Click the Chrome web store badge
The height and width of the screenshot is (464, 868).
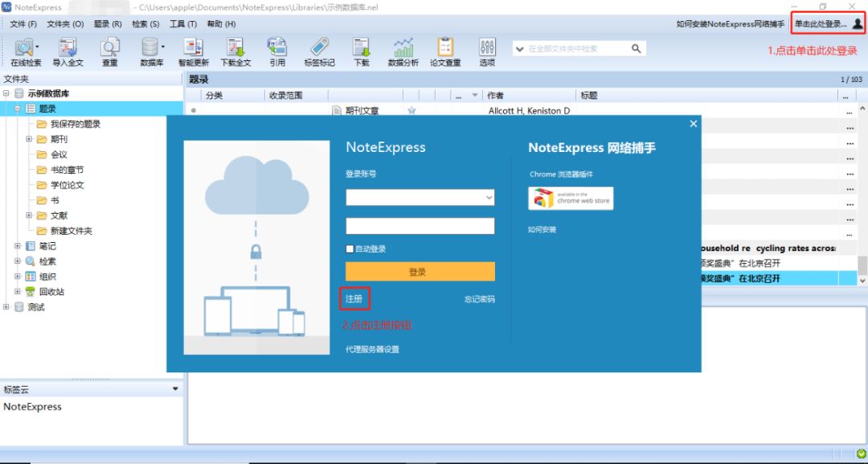tap(571, 198)
